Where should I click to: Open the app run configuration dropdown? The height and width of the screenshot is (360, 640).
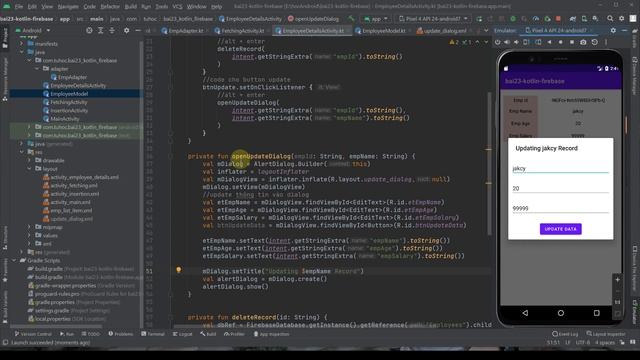click(376, 19)
